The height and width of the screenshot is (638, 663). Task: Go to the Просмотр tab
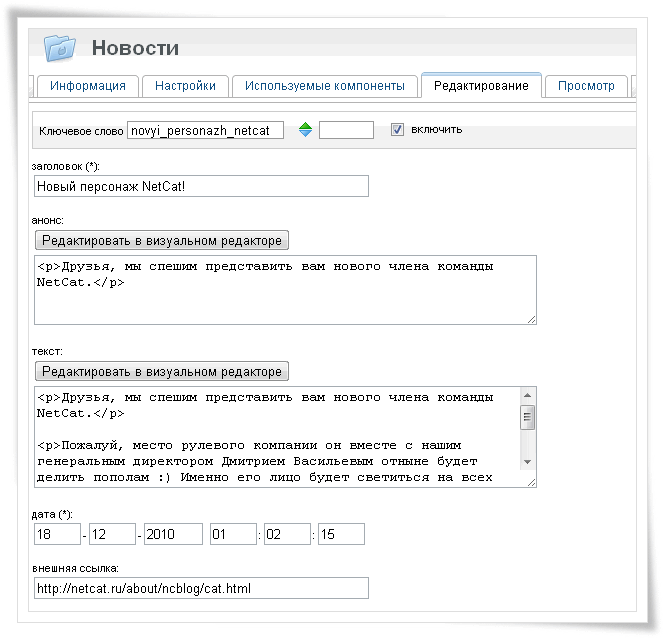click(586, 86)
